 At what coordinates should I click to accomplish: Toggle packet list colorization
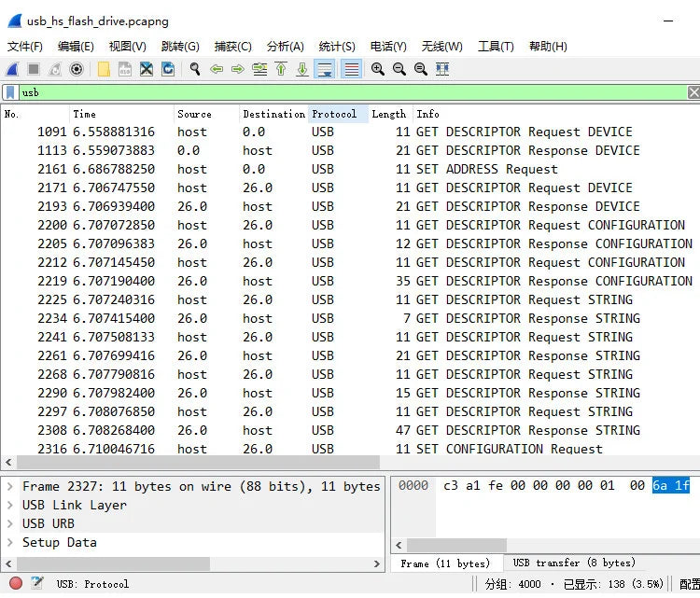point(351,69)
